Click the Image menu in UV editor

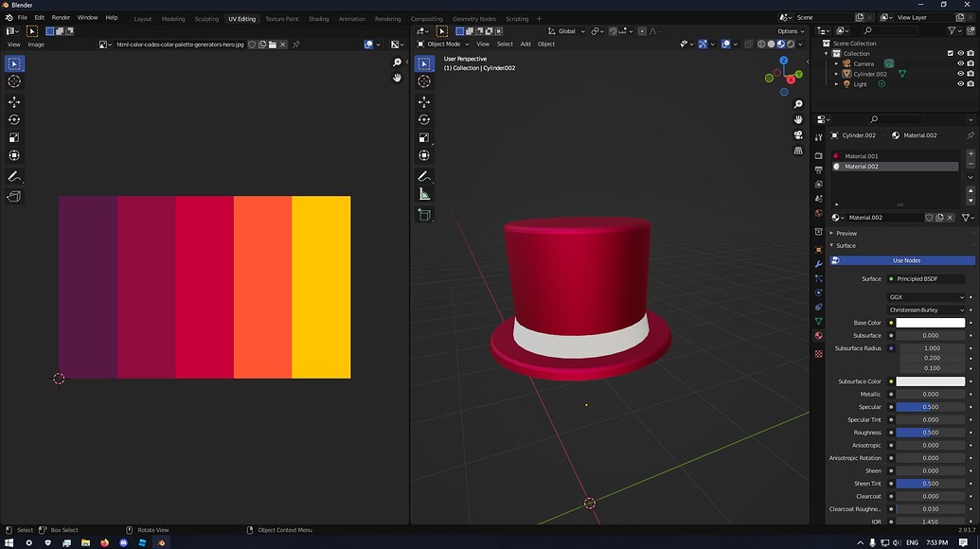pos(36,44)
